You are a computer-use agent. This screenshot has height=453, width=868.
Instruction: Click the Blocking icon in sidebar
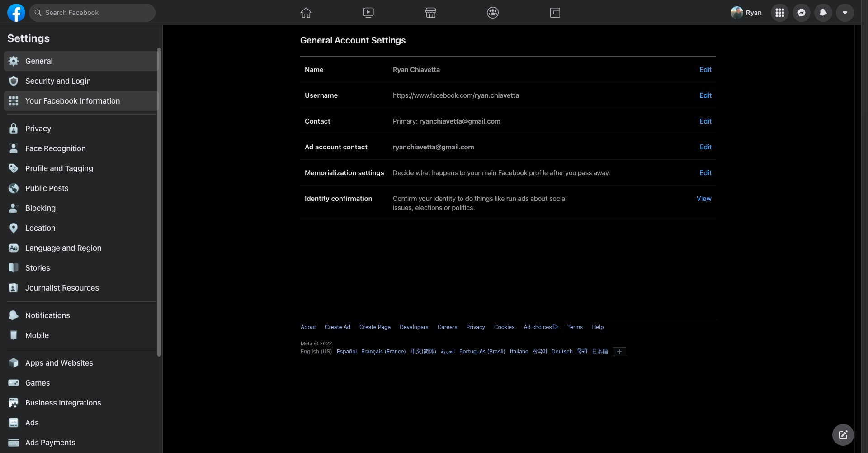click(x=14, y=208)
